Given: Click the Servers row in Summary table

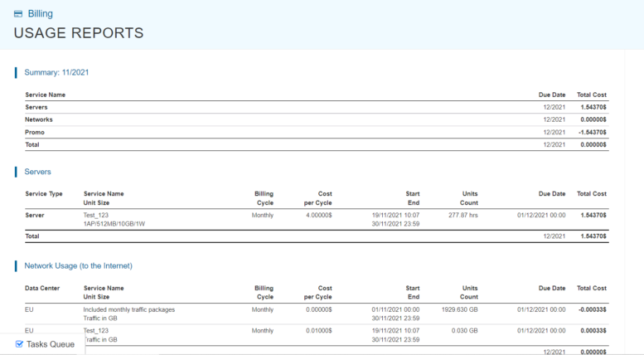Looking at the screenshot, I should 36,107.
